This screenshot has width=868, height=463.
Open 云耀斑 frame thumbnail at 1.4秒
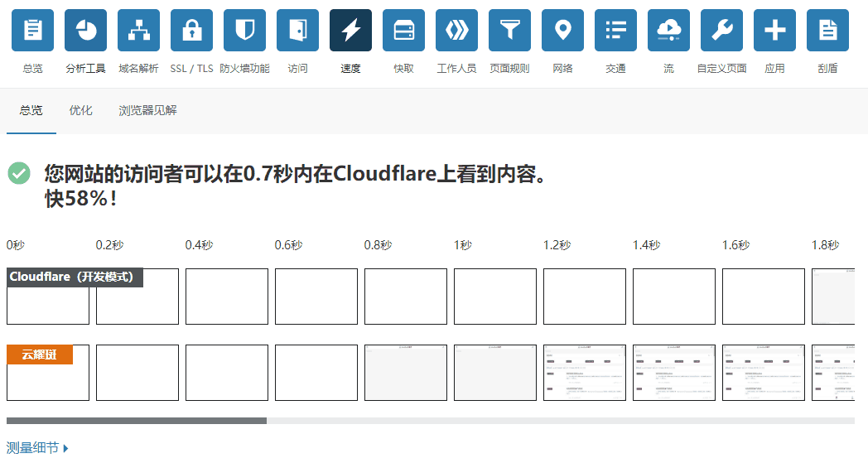click(x=674, y=373)
